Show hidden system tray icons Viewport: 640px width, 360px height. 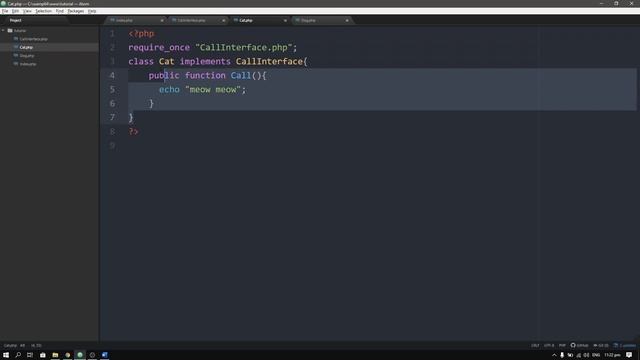[x=554, y=356]
